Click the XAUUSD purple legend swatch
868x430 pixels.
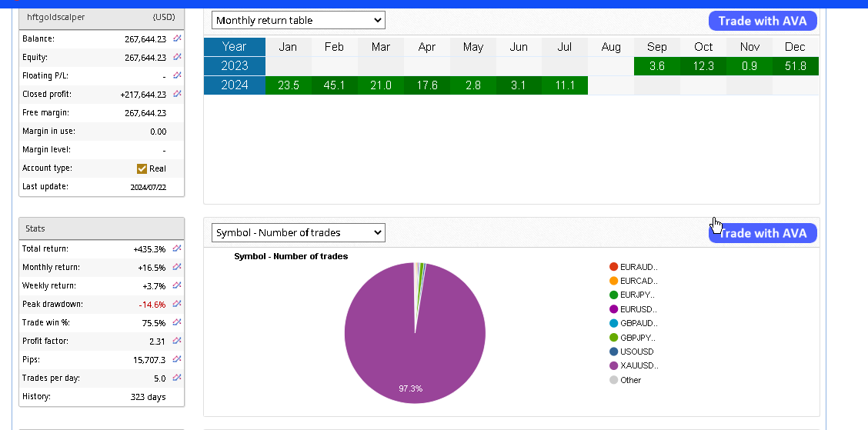pos(613,366)
